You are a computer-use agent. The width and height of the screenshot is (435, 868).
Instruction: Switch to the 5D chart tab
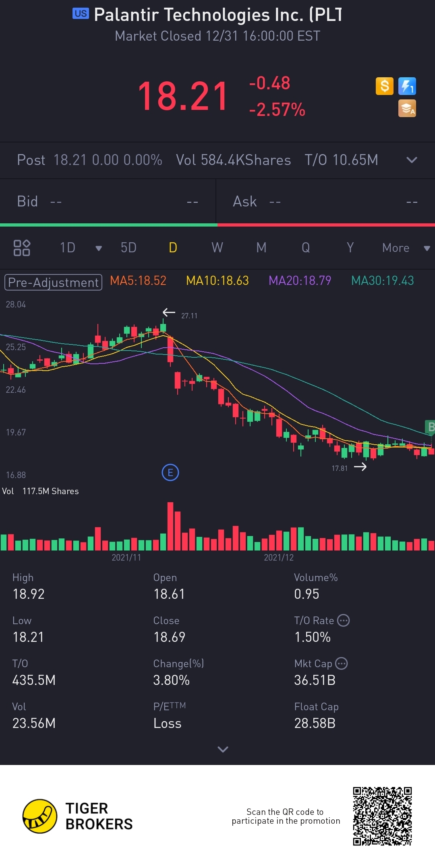[128, 247]
